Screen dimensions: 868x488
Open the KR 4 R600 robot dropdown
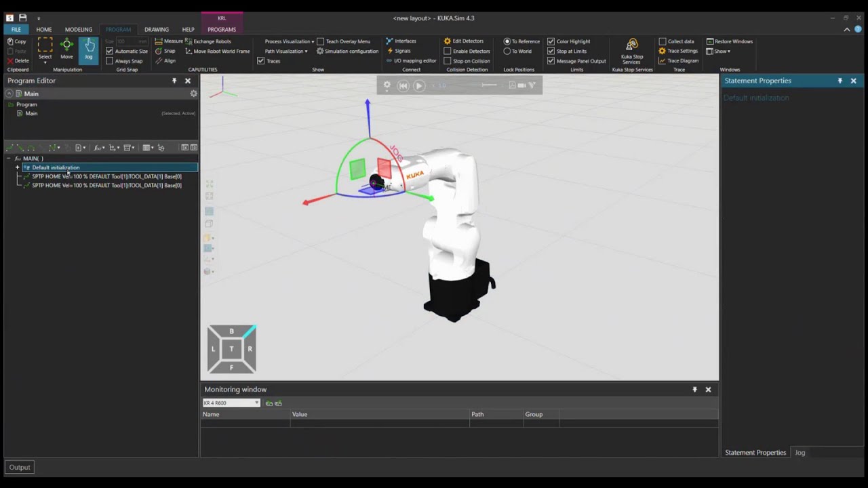pos(231,403)
